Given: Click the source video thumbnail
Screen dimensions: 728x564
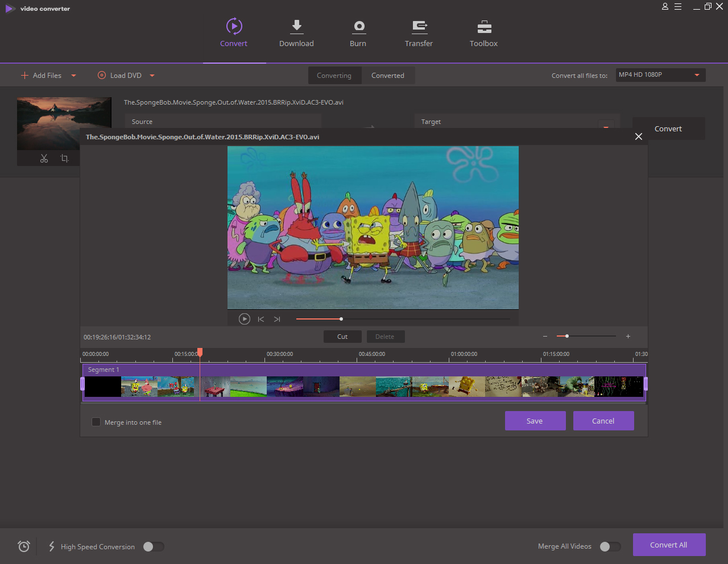Looking at the screenshot, I should pyautogui.click(x=64, y=123).
